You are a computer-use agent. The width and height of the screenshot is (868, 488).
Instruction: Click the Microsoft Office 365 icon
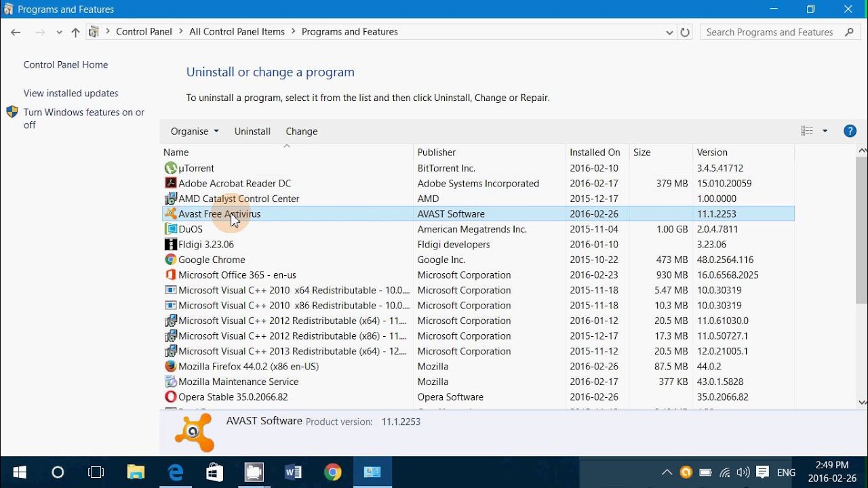point(171,274)
